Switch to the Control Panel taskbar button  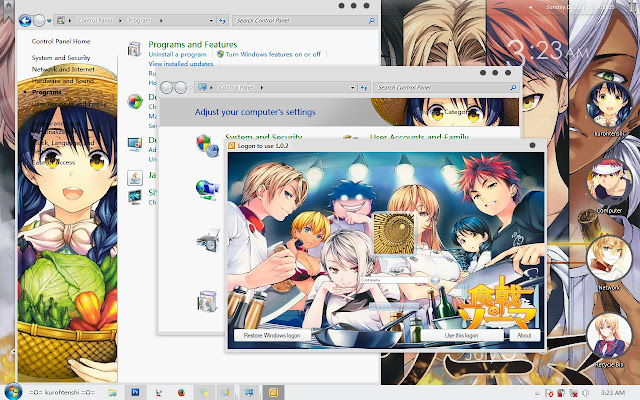249,393
